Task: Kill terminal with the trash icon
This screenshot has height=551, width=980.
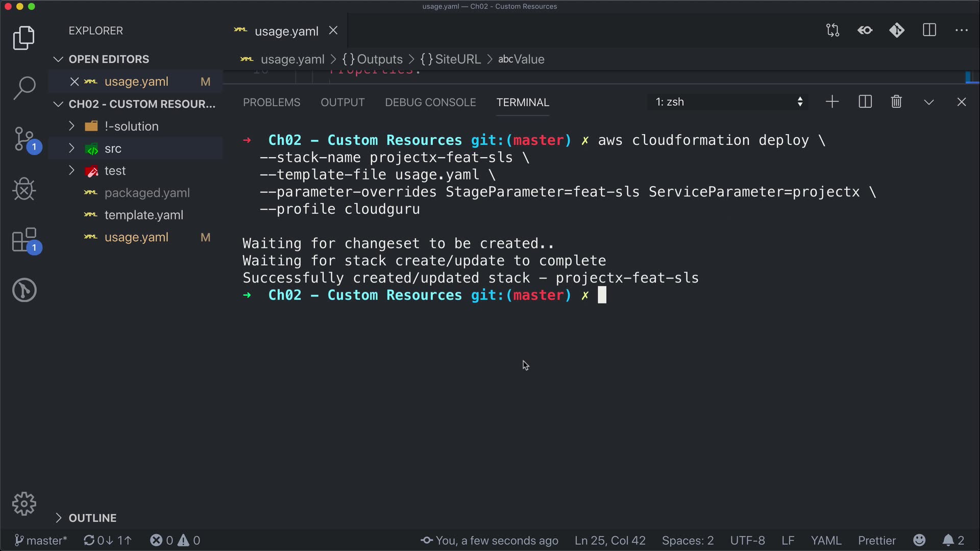Action: click(896, 102)
